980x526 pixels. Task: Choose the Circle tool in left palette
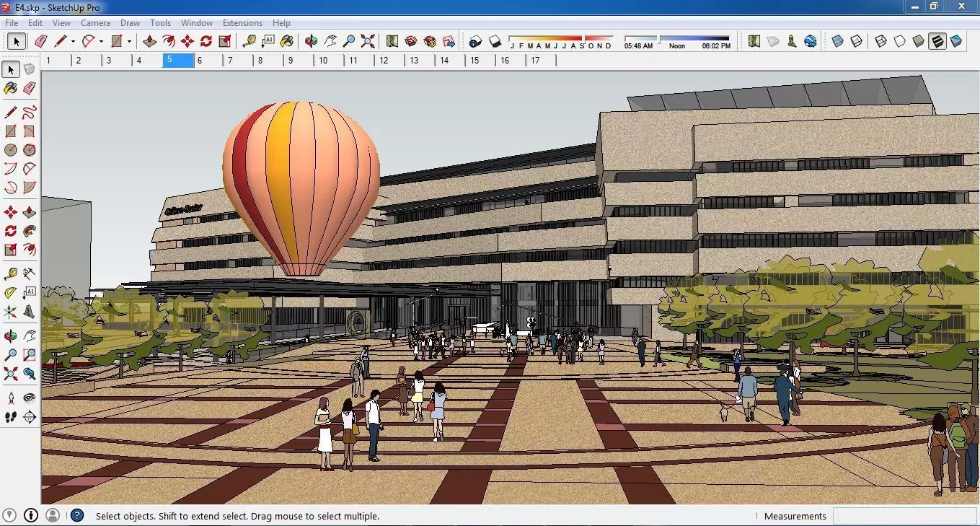tap(11, 150)
